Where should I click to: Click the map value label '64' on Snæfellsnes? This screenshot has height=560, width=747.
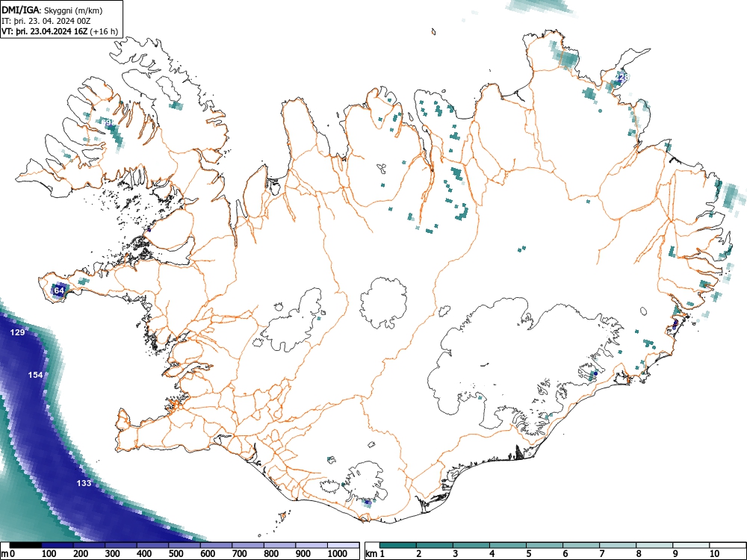coord(58,290)
